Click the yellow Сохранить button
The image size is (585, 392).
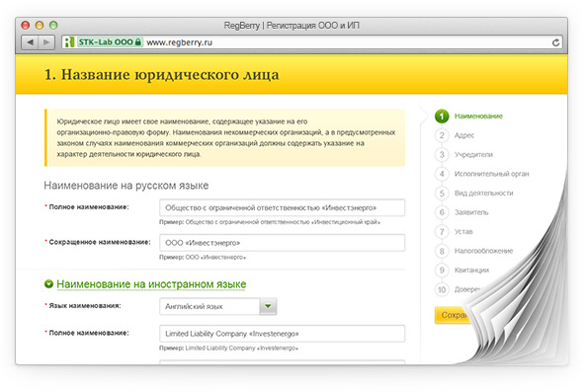(453, 315)
